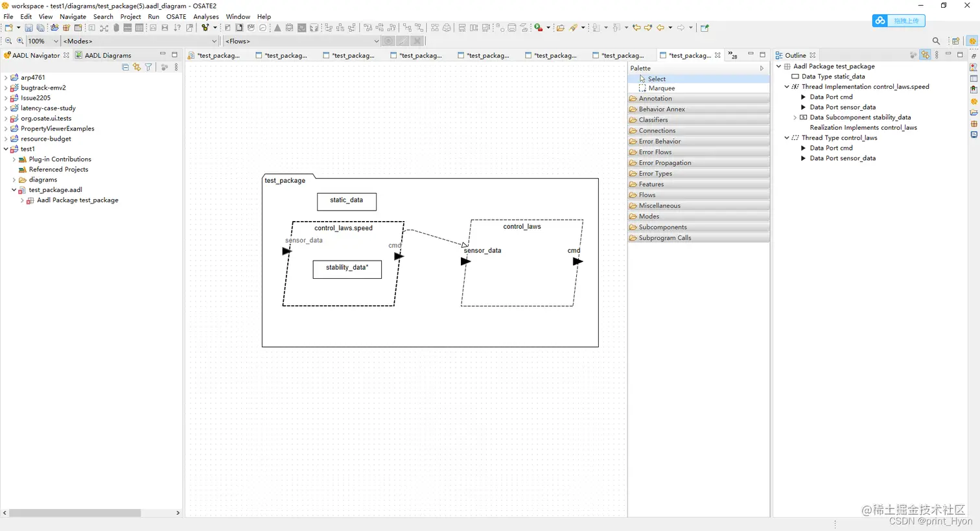The image size is (980, 531).
Task: Close the AADL Navigator view tab
Action: [x=66, y=55]
